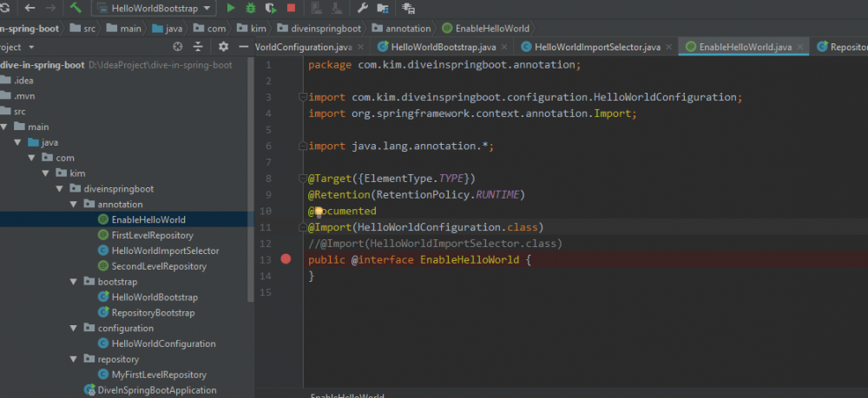Image resolution: width=868 pixels, height=398 pixels.
Task: Switch to the HelloWorldImportSelector.java tab
Action: click(595, 47)
